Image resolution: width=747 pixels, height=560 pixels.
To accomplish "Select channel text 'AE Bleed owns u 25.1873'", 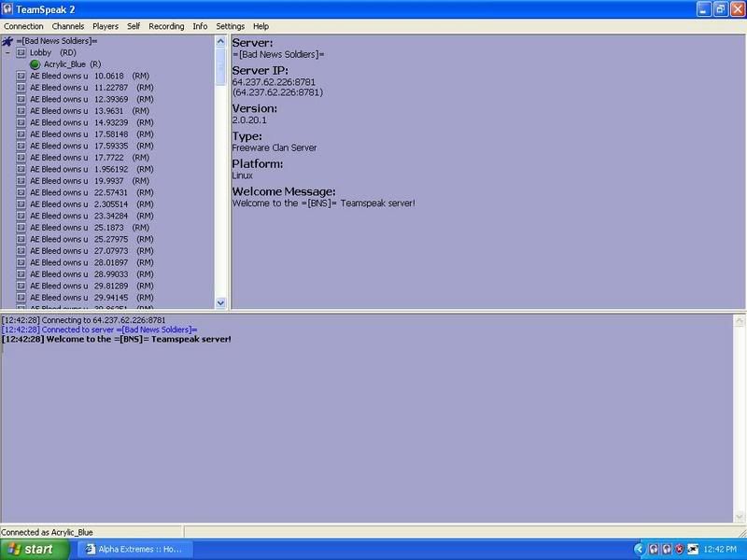I will (x=77, y=228).
